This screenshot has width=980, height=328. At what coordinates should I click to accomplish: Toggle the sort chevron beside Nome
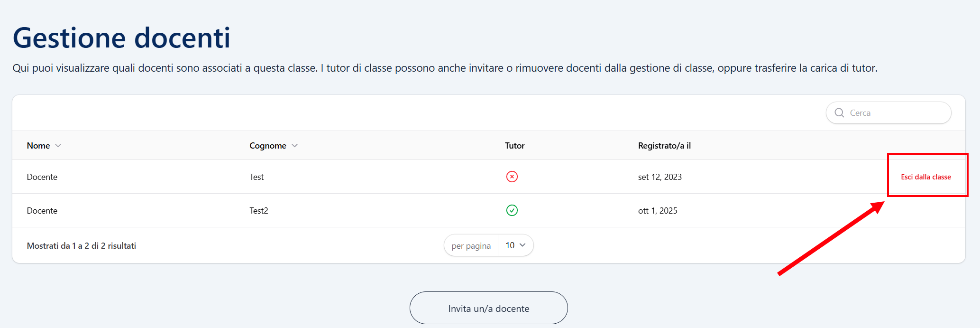[58, 146]
